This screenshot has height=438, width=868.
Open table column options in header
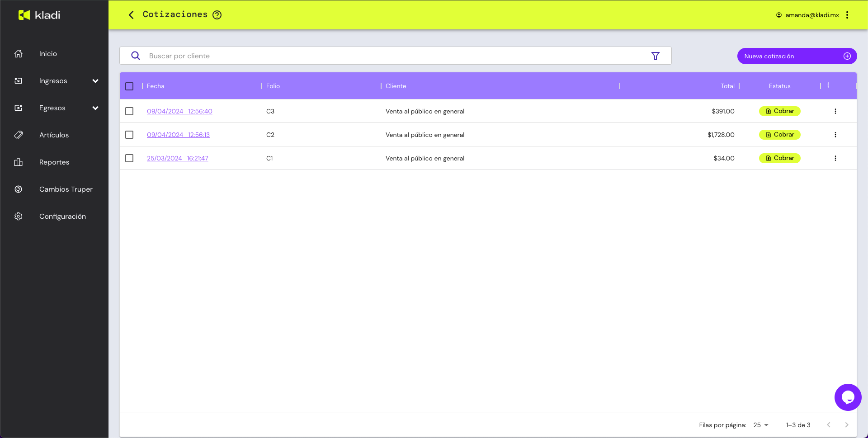point(828,85)
